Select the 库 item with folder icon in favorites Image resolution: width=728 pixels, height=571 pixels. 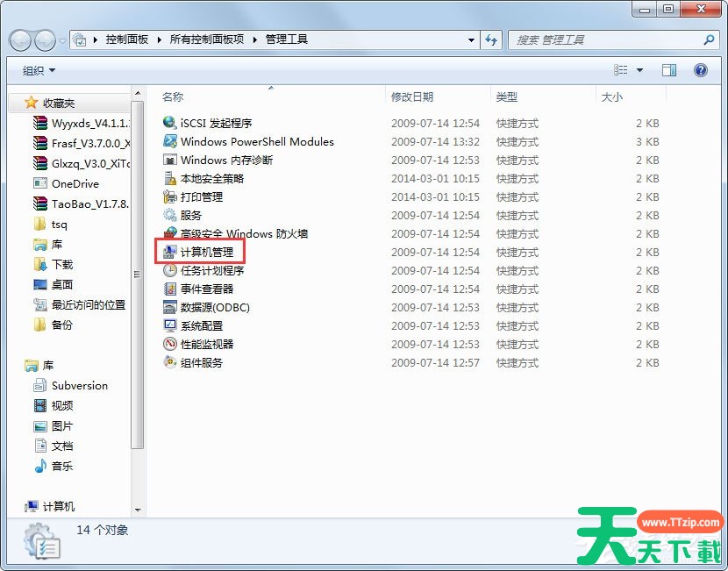tap(48, 244)
